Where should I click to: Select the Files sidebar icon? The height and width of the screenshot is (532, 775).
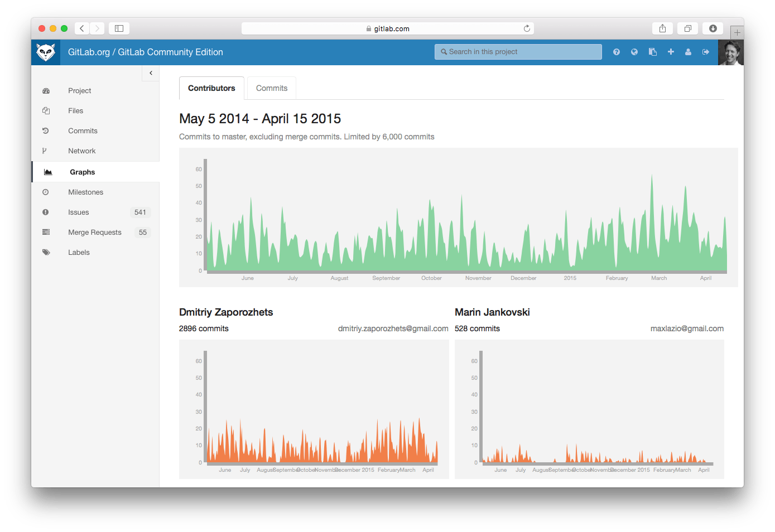(x=46, y=110)
